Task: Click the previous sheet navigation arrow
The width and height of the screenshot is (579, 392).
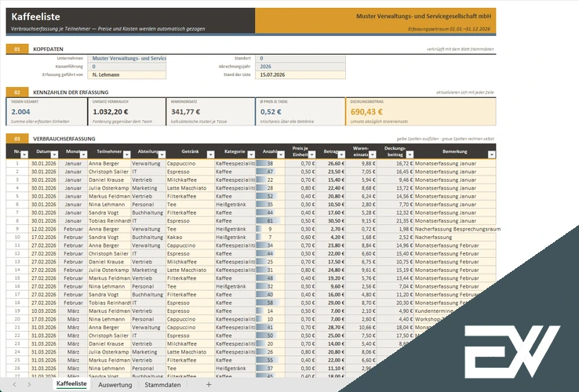Action: pos(14,385)
